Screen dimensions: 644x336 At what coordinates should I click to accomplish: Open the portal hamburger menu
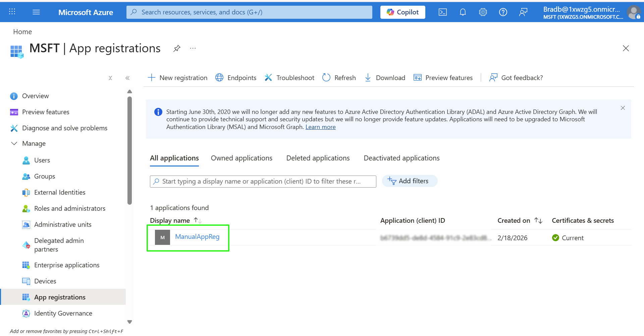pyautogui.click(x=36, y=12)
